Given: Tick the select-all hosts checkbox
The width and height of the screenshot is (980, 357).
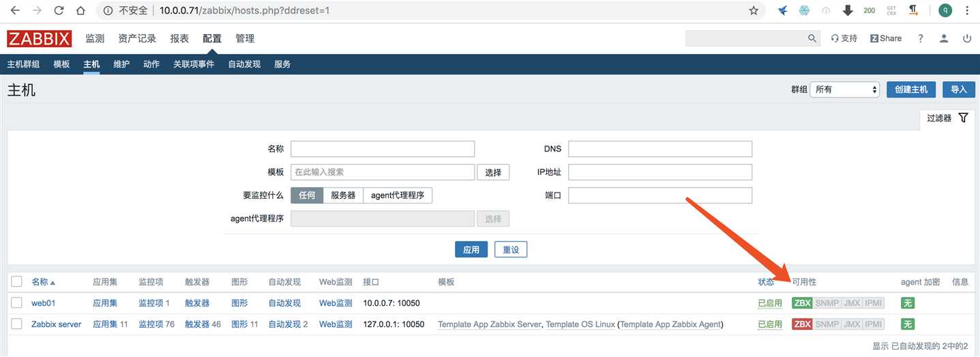Looking at the screenshot, I should pyautogui.click(x=16, y=281).
